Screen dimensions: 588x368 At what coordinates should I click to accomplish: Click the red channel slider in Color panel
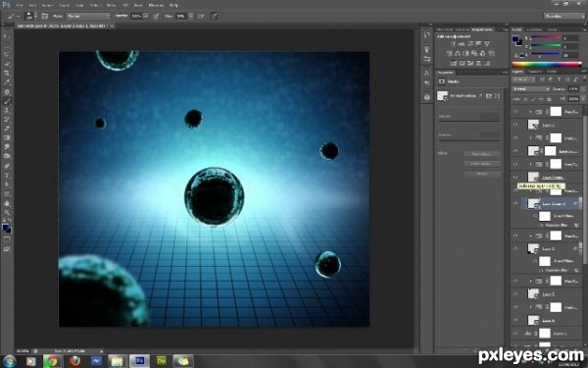(x=546, y=38)
